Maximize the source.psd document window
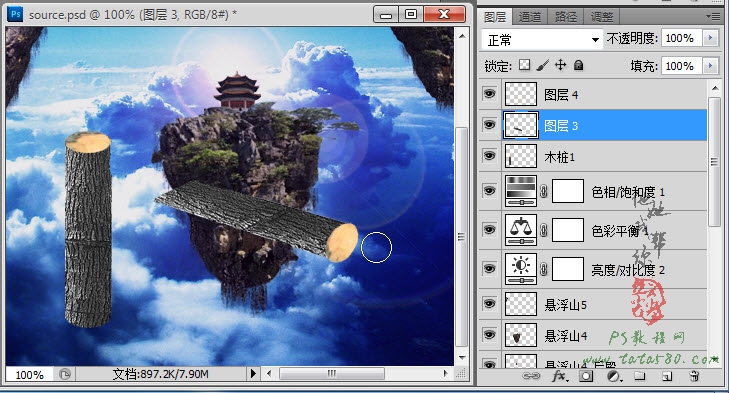 [411, 15]
